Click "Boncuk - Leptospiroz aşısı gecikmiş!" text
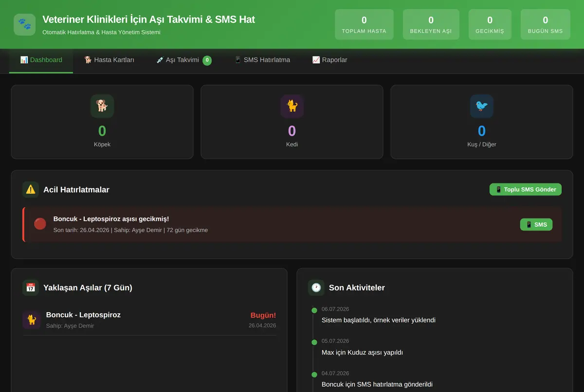The image size is (584, 392). pyautogui.click(x=111, y=219)
